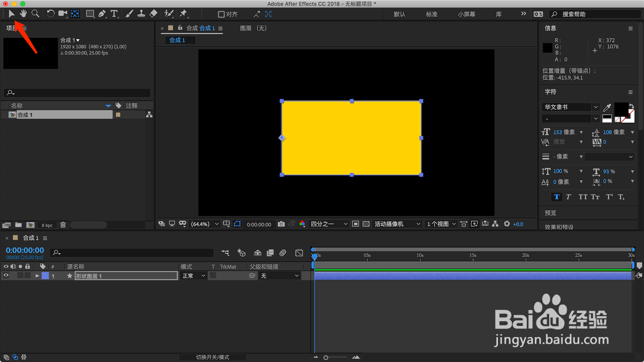Select the Hand tool
Image resolution: width=644 pixels, height=362 pixels.
click(23, 13)
